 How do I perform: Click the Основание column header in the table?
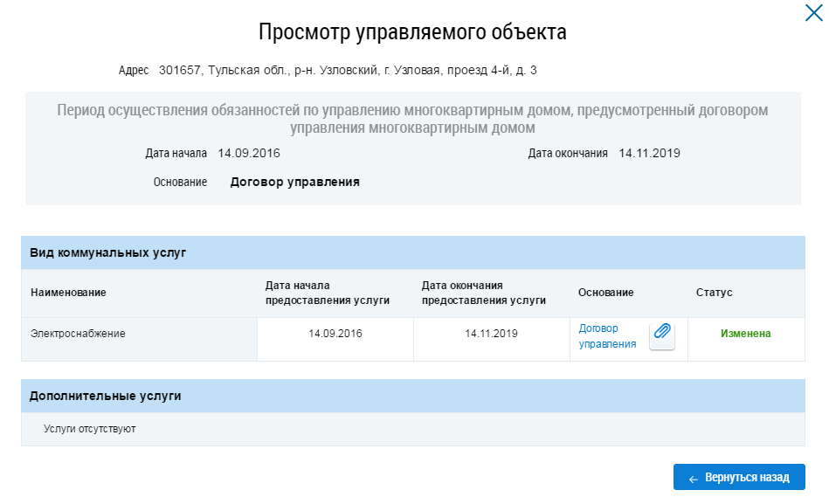click(605, 293)
